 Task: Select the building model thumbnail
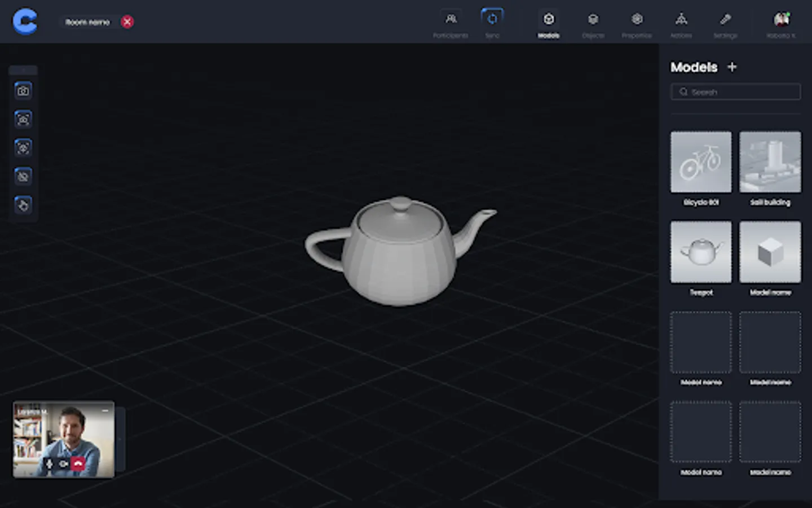tap(770, 162)
